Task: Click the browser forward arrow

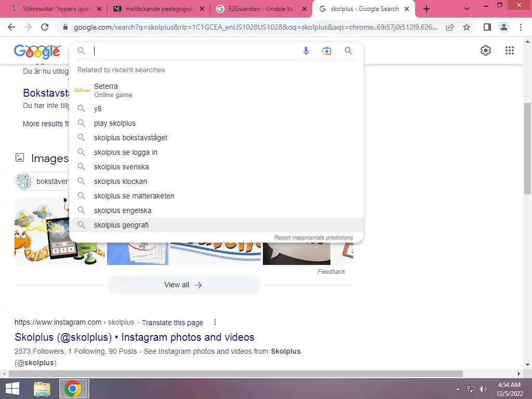Action: click(28, 27)
